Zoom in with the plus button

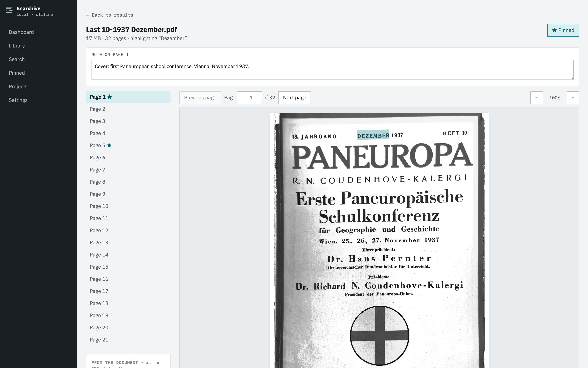(573, 98)
